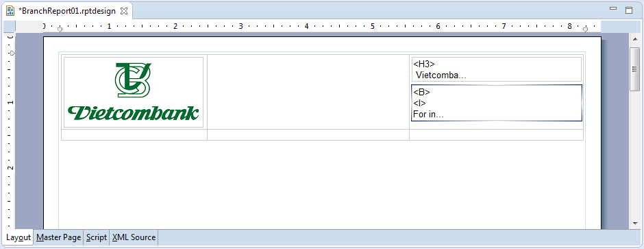
Task: Minimize the editor pane
Action: click(614, 9)
